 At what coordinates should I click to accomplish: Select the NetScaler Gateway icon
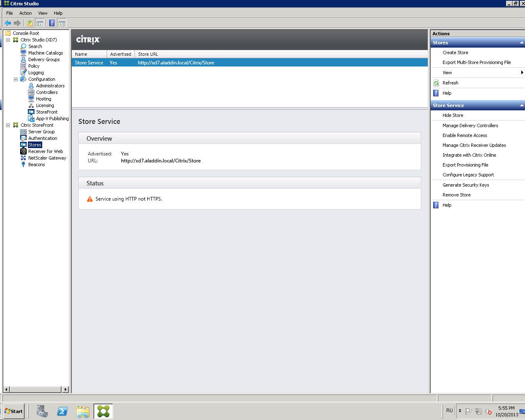tap(23, 158)
